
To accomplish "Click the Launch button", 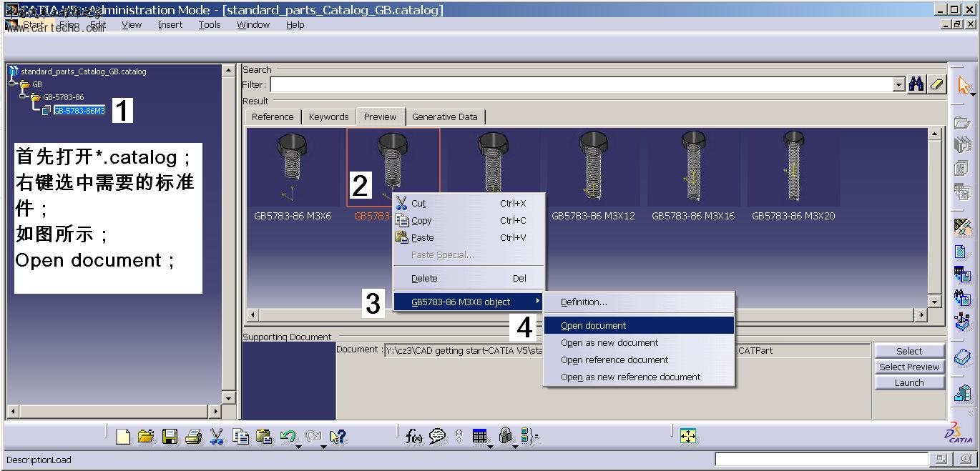I will coord(909,382).
